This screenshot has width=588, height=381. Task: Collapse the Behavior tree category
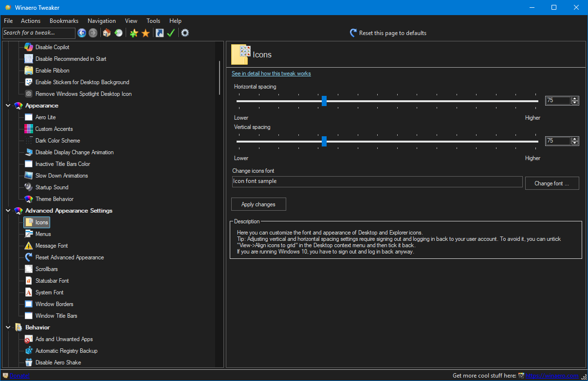click(8, 327)
